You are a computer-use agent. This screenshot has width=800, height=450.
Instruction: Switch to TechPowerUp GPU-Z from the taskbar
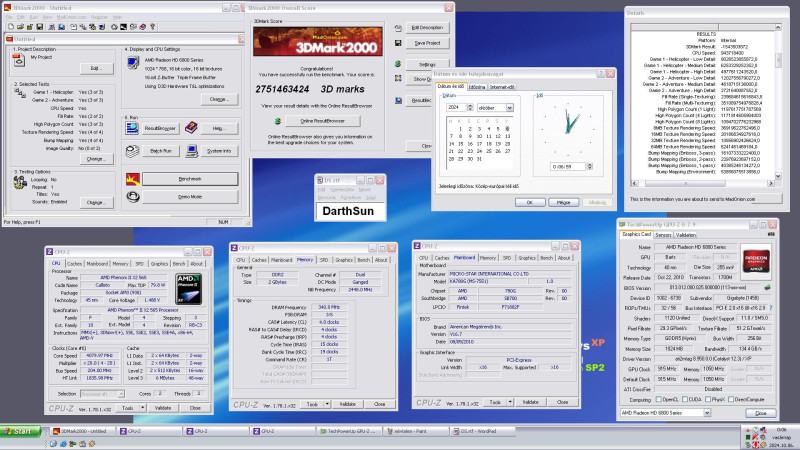pos(349,432)
